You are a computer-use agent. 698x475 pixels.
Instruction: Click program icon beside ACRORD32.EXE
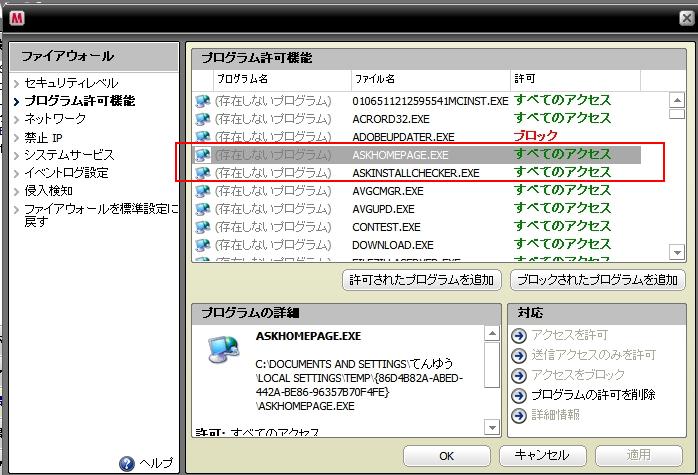(x=203, y=119)
